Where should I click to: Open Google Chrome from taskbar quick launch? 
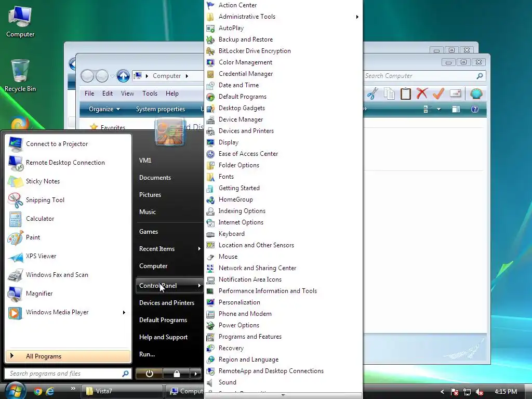tap(38, 392)
